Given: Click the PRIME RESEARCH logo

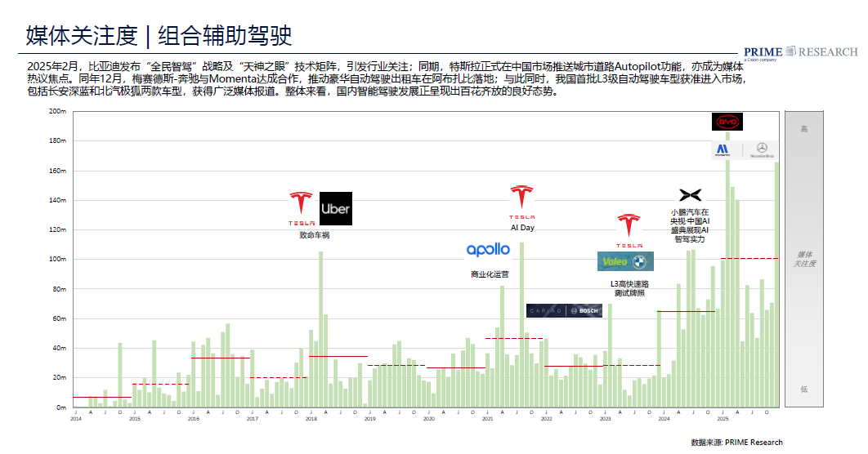Looking at the screenshot, I should click(800, 52).
